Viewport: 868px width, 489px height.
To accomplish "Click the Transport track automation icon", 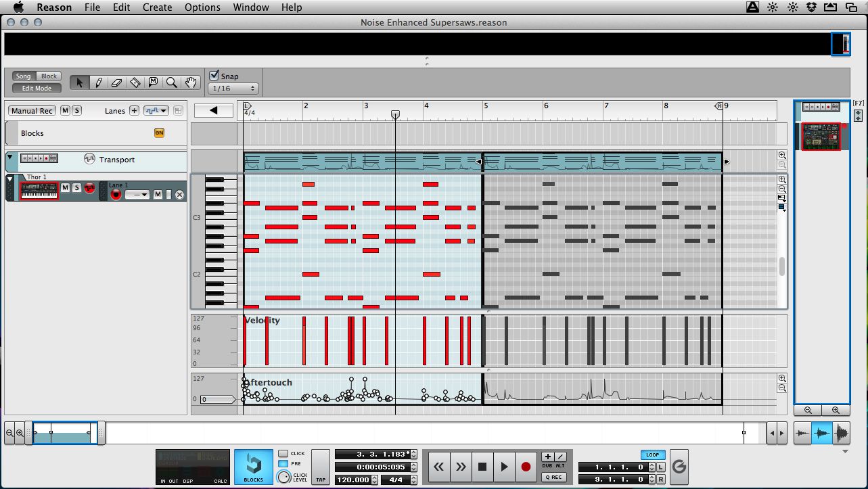I will 89,159.
